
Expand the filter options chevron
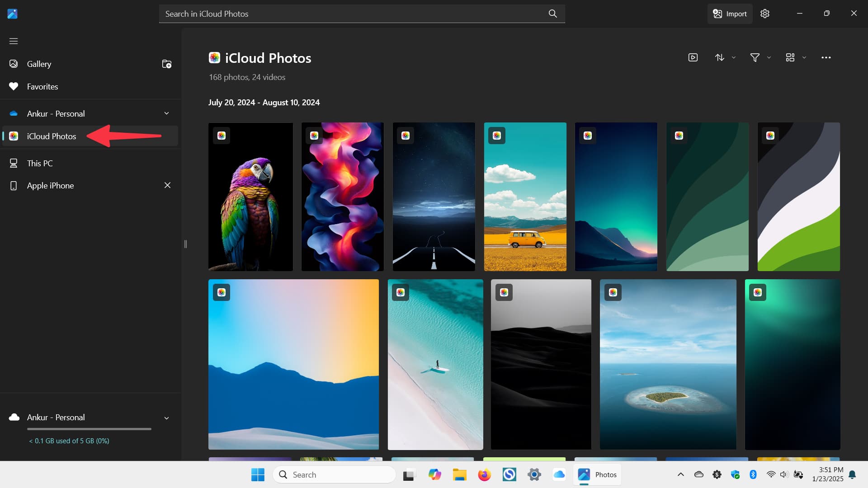[x=769, y=57]
